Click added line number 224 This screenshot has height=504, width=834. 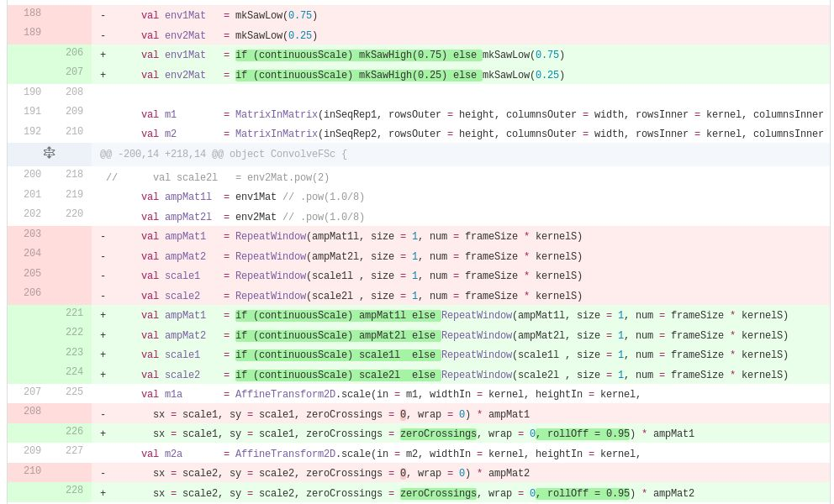(74, 372)
